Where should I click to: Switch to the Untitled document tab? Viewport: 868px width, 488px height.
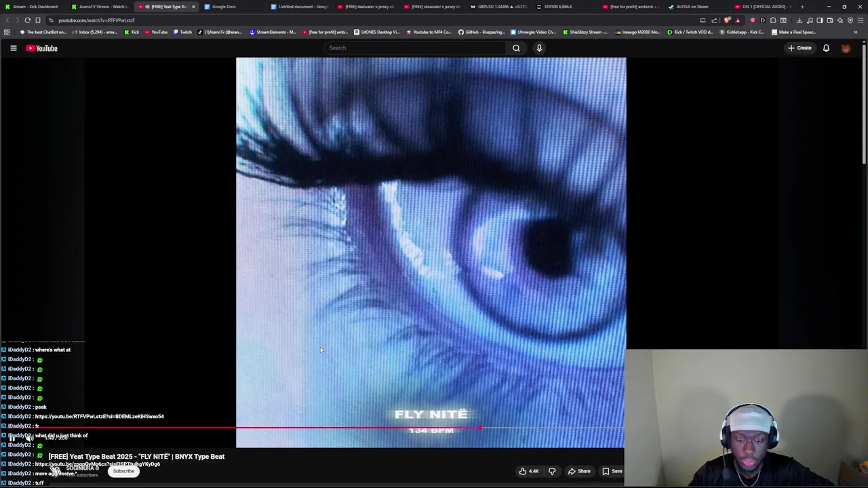coord(300,7)
